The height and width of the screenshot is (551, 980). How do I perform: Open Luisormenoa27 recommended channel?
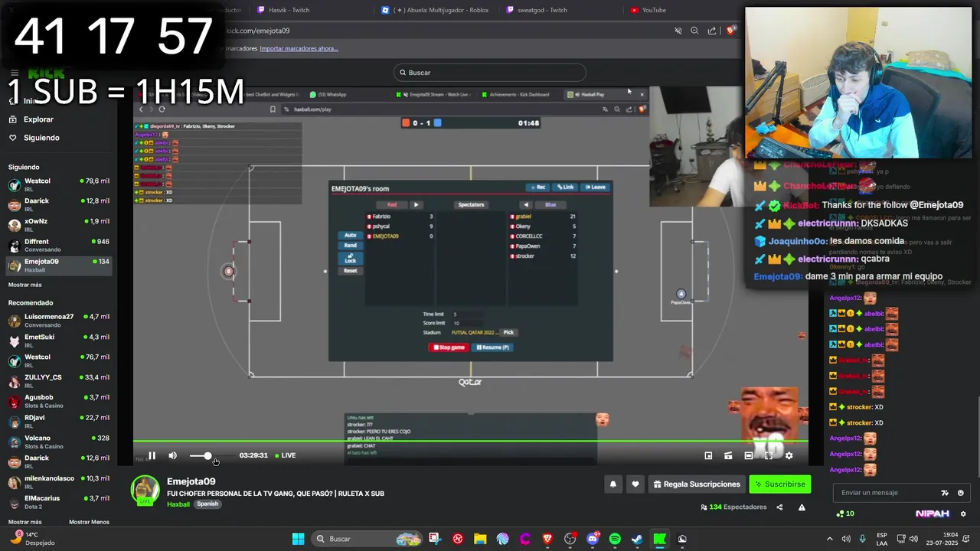[58, 320]
